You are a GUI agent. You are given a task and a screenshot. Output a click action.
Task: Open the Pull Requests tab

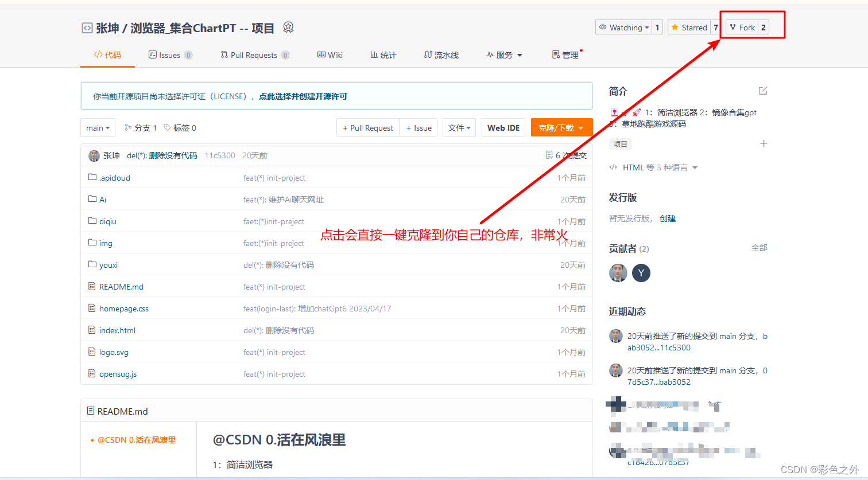coord(255,55)
